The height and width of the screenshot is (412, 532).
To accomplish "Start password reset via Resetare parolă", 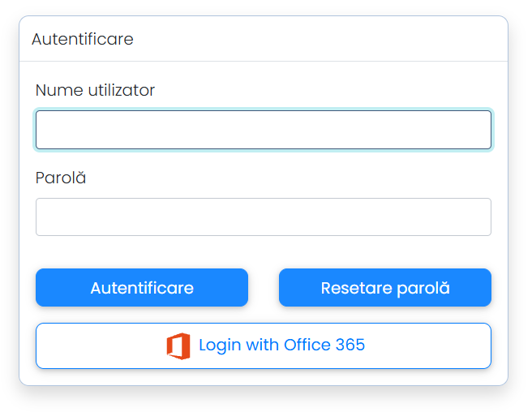I will click(x=384, y=288).
